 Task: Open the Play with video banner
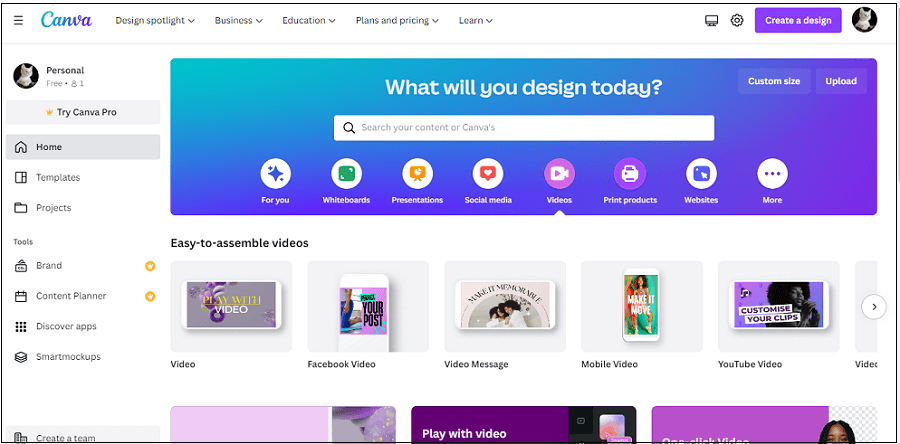pyautogui.click(x=523, y=424)
